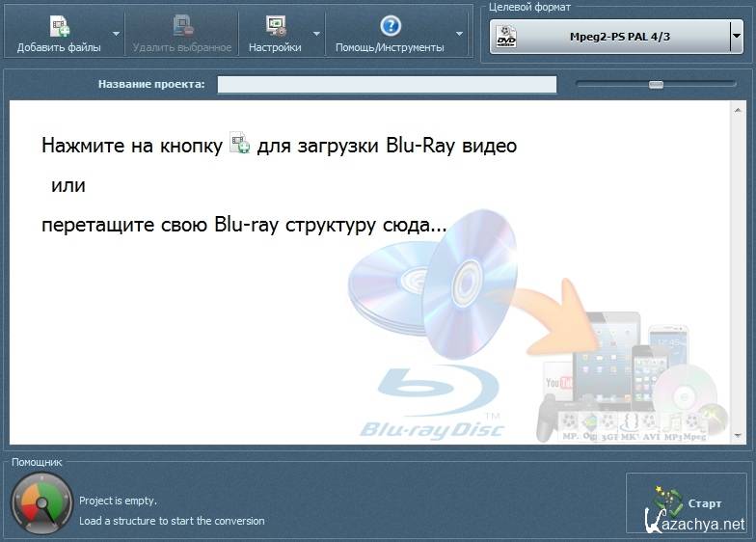
Task: Click the MP3 format icon
Action: point(673,422)
